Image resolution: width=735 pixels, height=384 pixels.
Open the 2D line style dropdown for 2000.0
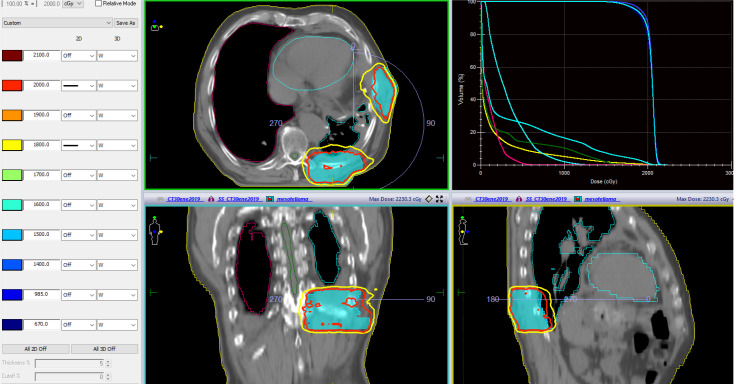(78, 85)
